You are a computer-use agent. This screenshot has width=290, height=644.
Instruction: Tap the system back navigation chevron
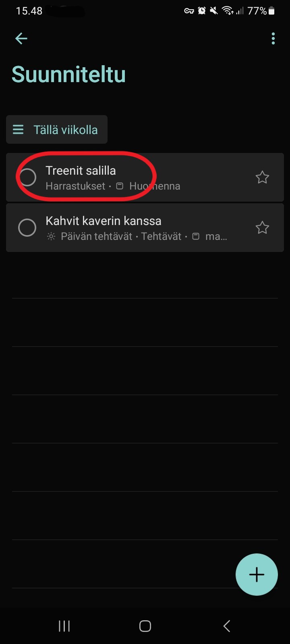226,626
